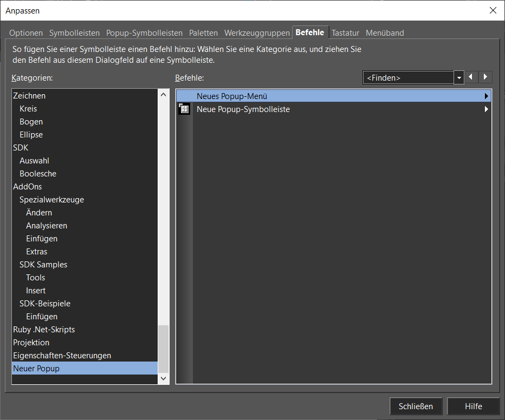Choose the Ändern category
The width and height of the screenshot is (505, 420).
tap(85, 213)
